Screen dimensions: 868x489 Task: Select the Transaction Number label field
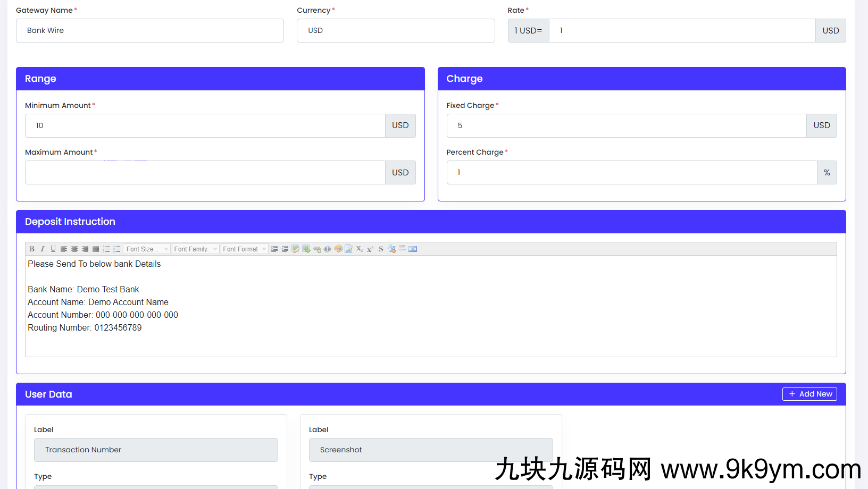(x=156, y=450)
